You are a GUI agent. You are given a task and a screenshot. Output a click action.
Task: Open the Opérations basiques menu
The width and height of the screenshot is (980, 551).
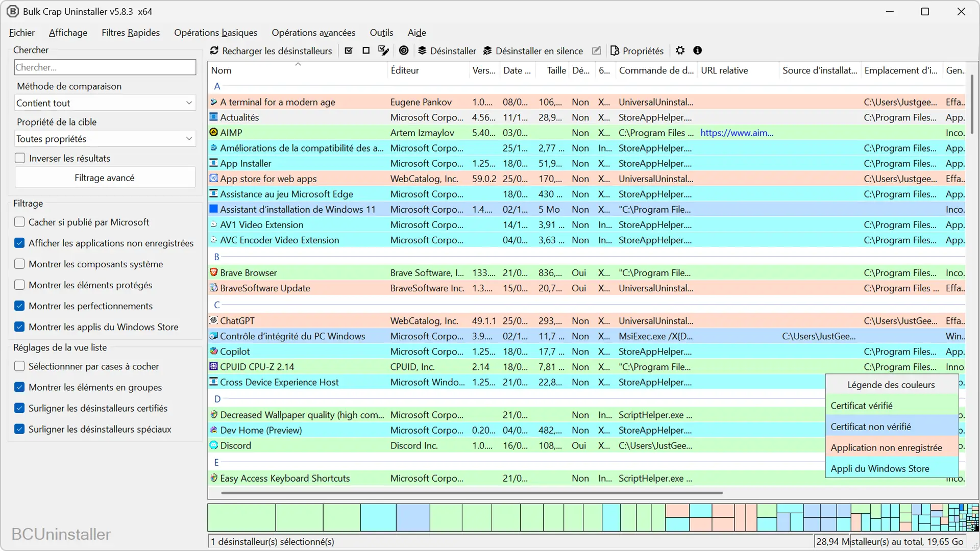[x=215, y=33]
